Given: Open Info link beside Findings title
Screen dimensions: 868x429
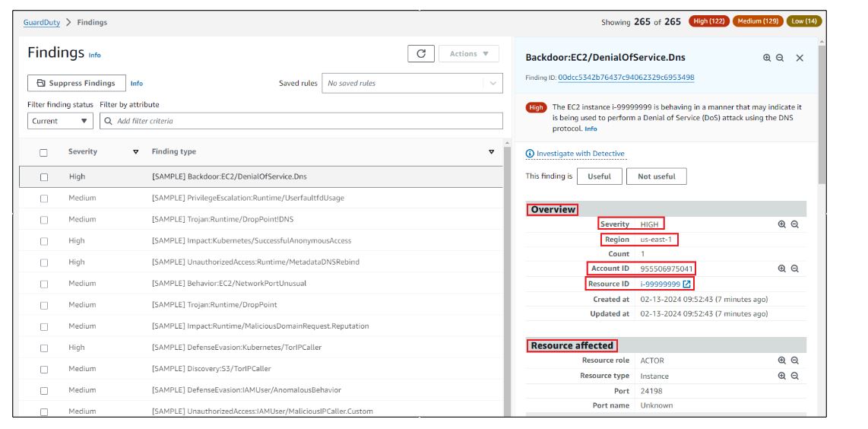Looking at the screenshot, I should click(95, 56).
